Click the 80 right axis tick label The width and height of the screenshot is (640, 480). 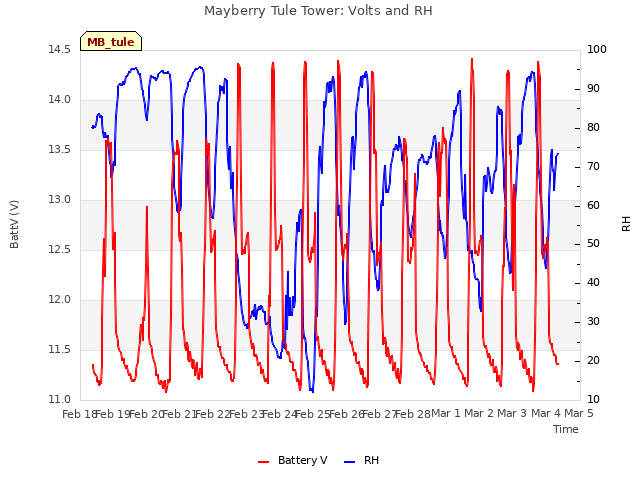point(593,128)
